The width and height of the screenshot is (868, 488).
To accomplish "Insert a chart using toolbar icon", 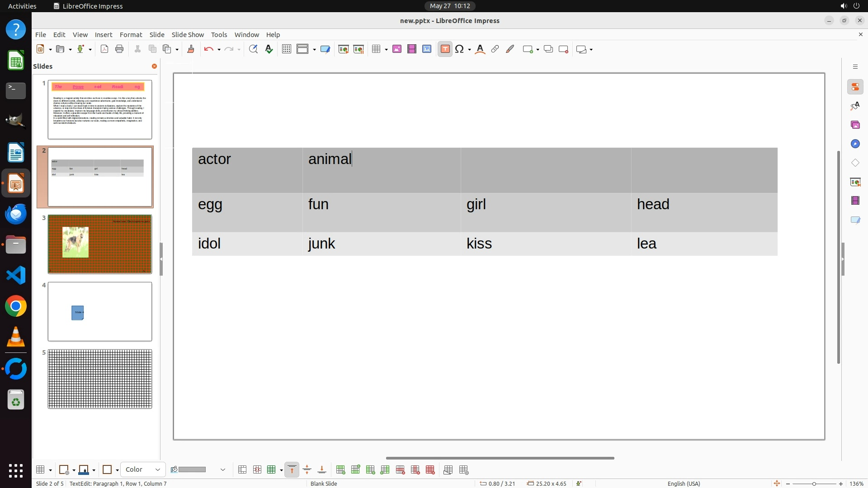I will [427, 49].
